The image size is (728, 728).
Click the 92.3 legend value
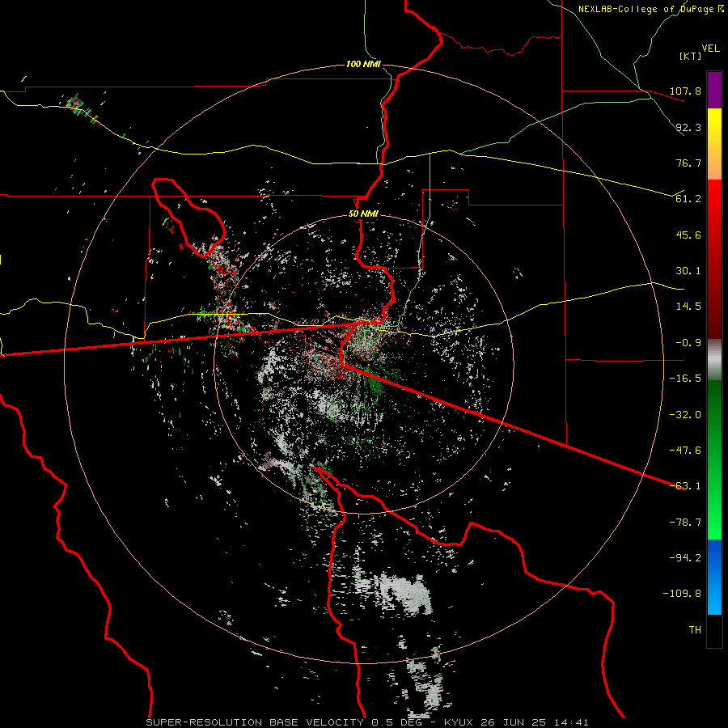(x=688, y=127)
